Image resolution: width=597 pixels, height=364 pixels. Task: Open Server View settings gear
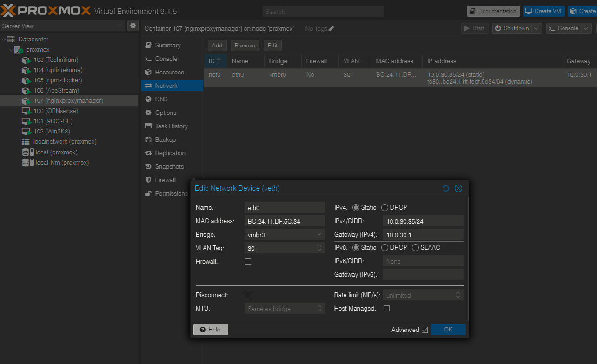click(133, 26)
